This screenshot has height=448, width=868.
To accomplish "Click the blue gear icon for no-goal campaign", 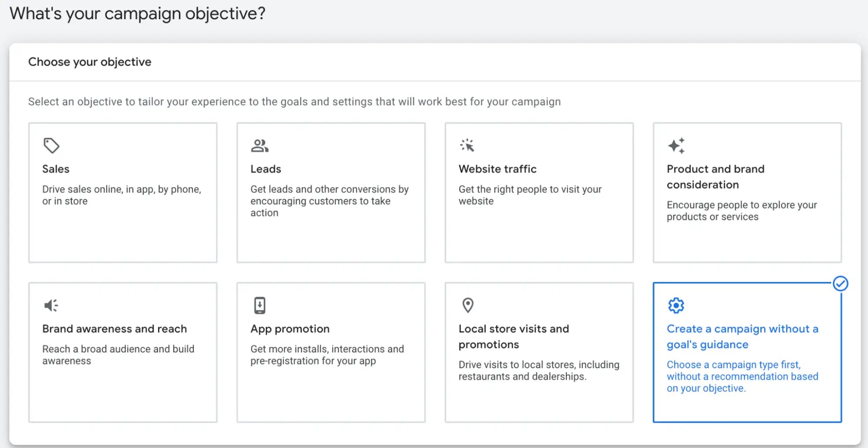I will pyautogui.click(x=676, y=305).
